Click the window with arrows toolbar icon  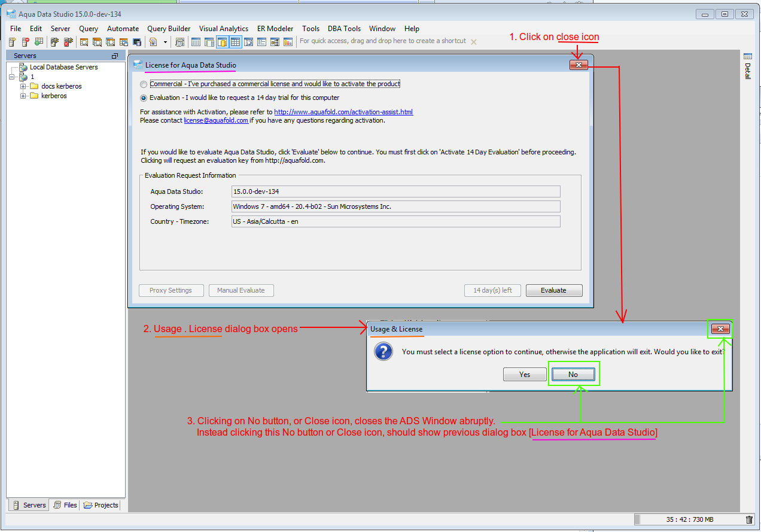click(x=248, y=42)
